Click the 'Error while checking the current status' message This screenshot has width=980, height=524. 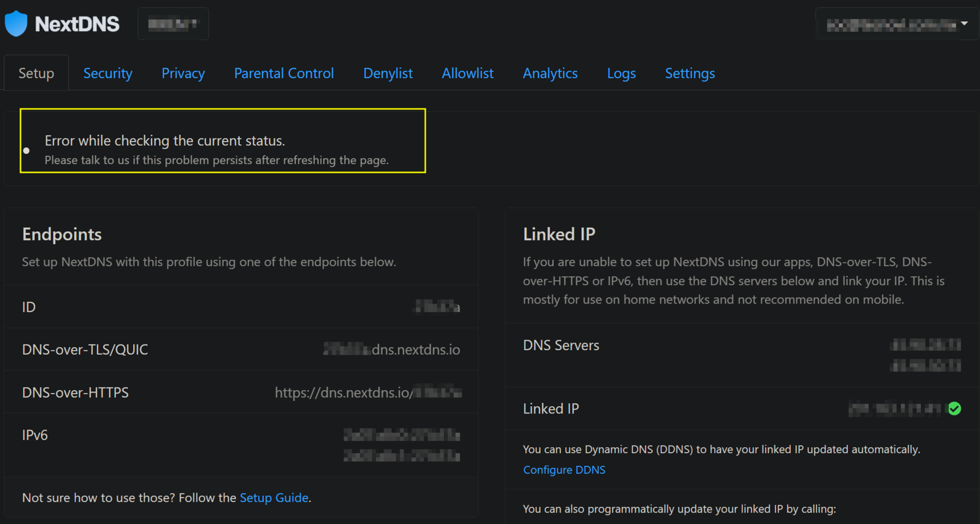[x=165, y=140]
